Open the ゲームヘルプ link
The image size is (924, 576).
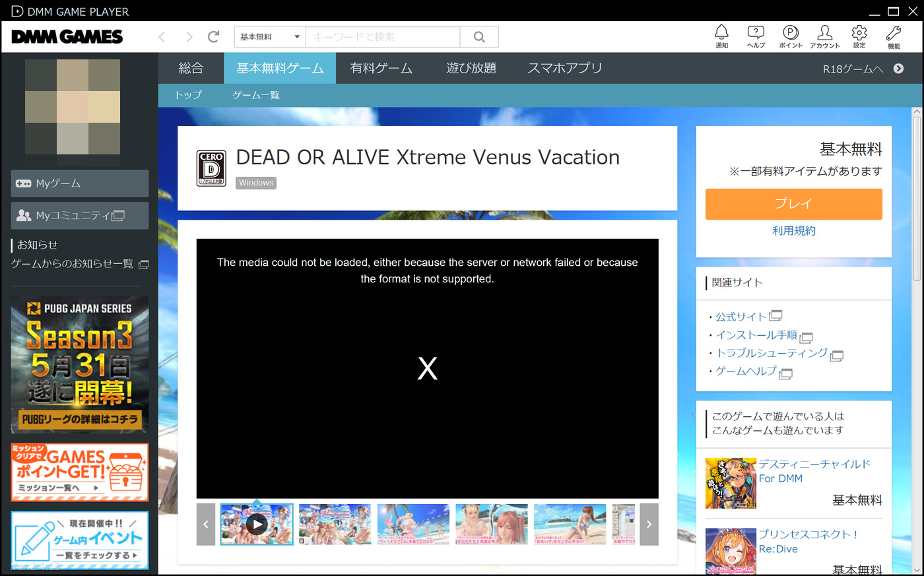(x=746, y=371)
